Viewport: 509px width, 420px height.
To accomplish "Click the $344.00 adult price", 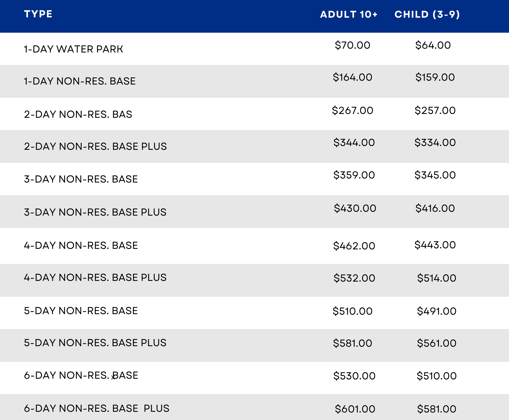I will pos(354,142).
